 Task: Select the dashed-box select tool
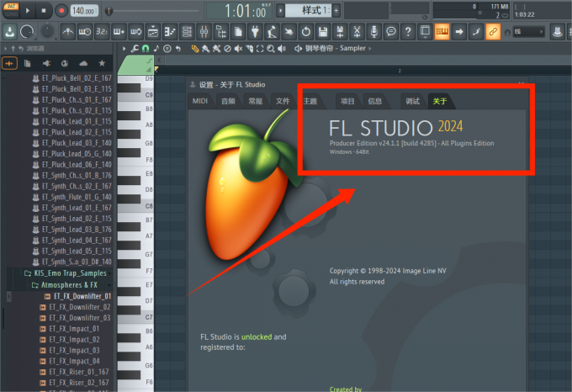point(260,49)
